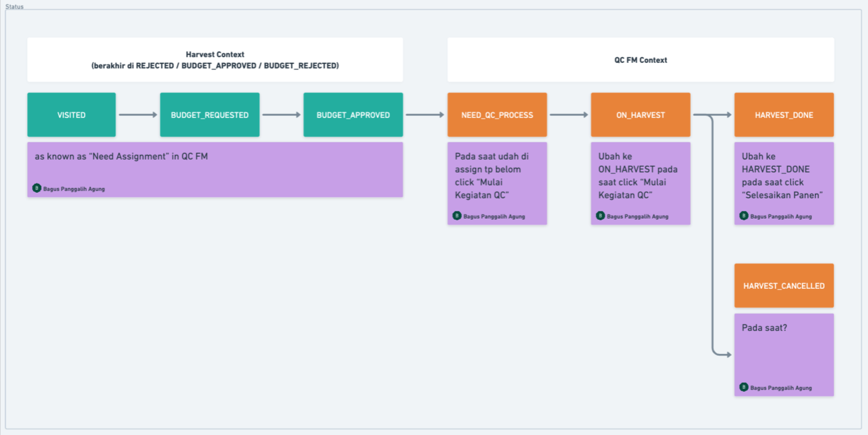Image resolution: width=868 pixels, height=435 pixels.
Task: Open note about assigned but not started QC
Action: point(497,183)
